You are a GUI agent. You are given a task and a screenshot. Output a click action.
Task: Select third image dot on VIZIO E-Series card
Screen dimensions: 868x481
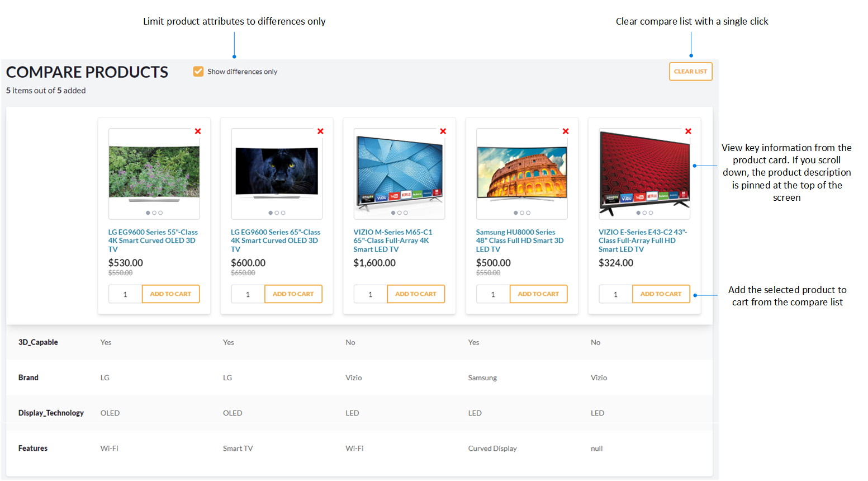tap(651, 213)
